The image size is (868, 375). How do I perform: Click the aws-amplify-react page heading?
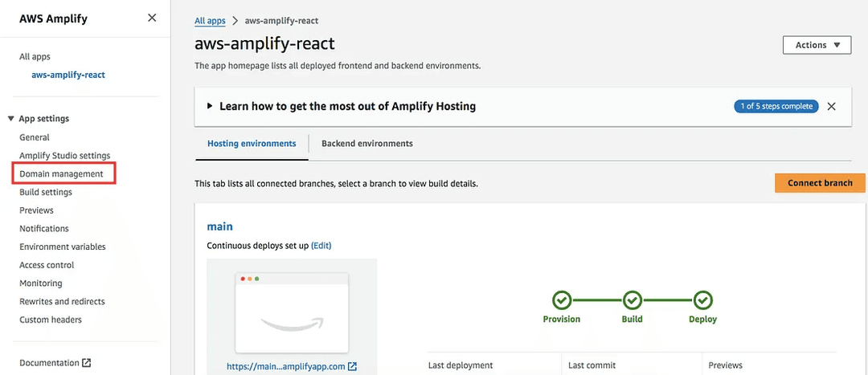point(264,43)
